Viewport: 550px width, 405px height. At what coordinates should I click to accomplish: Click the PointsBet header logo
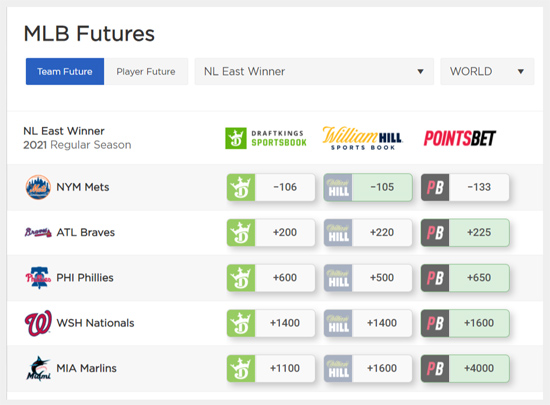coord(460,138)
